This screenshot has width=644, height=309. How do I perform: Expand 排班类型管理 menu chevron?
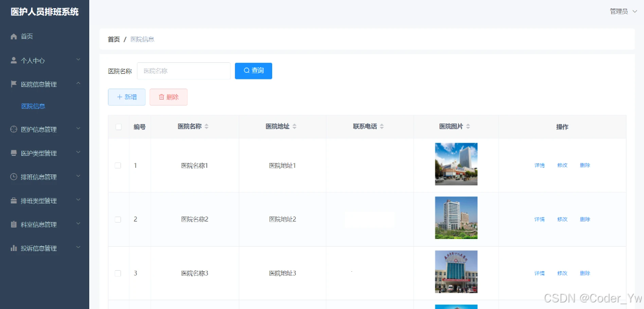coord(78,200)
